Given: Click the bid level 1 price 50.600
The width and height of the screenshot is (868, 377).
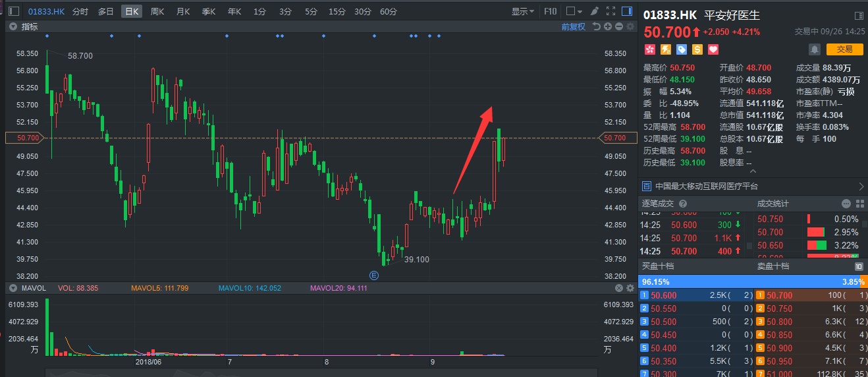Looking at the screenshot, I should click(x=664, y=296).
